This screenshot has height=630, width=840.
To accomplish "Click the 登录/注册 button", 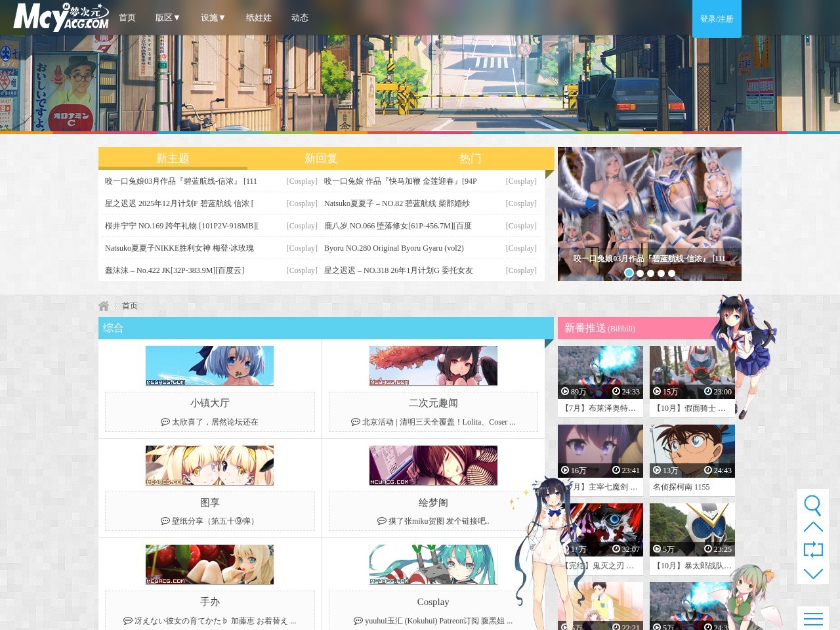I will pyautogui.click(x=716, y=19).
